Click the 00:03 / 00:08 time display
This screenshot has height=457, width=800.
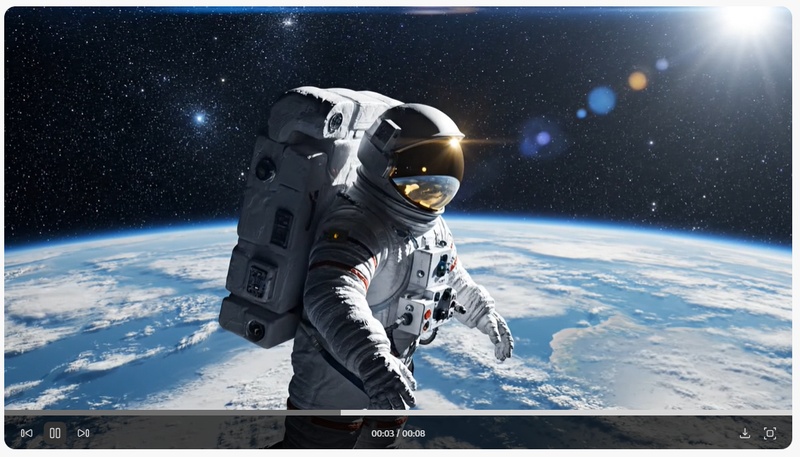tap(398, 434)
